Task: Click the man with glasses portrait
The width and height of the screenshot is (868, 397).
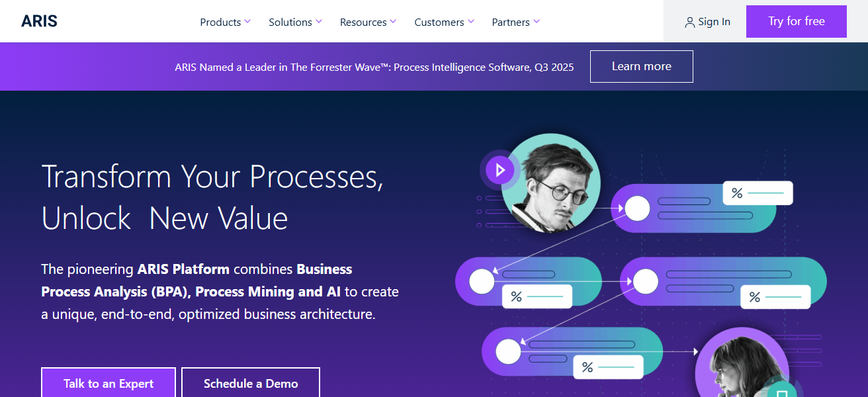Action: point(550,183)
